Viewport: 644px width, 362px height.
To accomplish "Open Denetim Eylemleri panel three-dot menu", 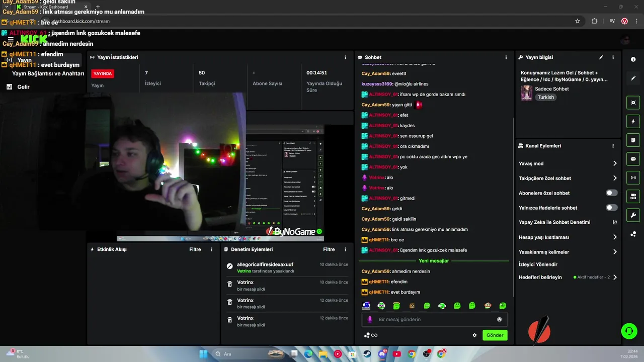I will point(345,249).
